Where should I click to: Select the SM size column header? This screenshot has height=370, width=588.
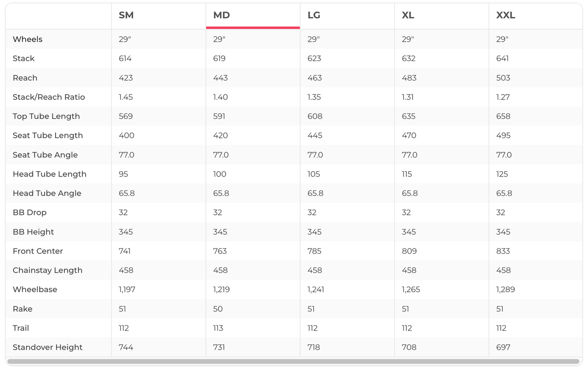pos(126,16)
